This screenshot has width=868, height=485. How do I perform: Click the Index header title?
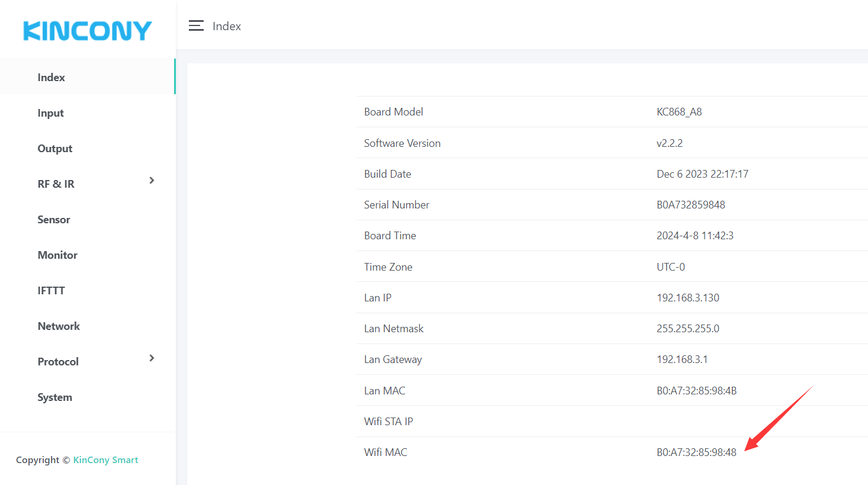(227, 26)
